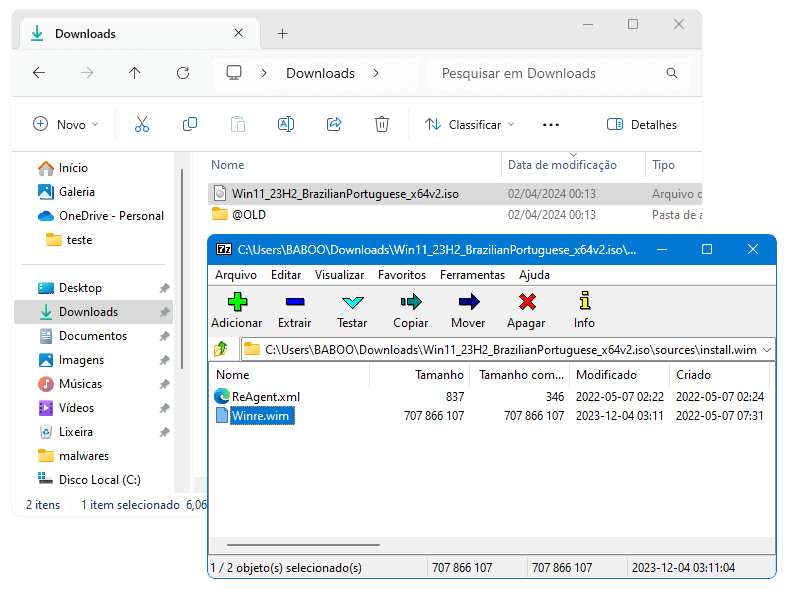787x589 pixels.
Task: Click the Pesquisar em Downloads search box
Action: point(559,73)
